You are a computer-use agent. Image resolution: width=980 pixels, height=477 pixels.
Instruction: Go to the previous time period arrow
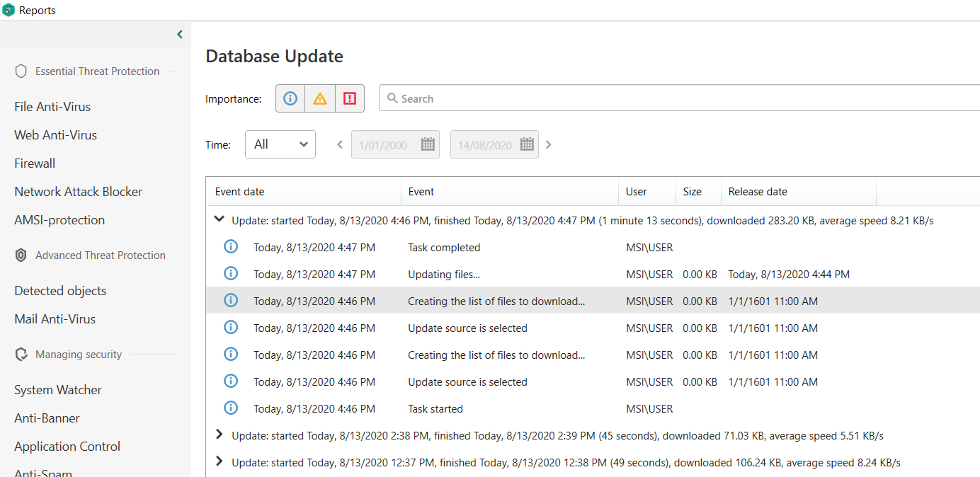(340, 144)
